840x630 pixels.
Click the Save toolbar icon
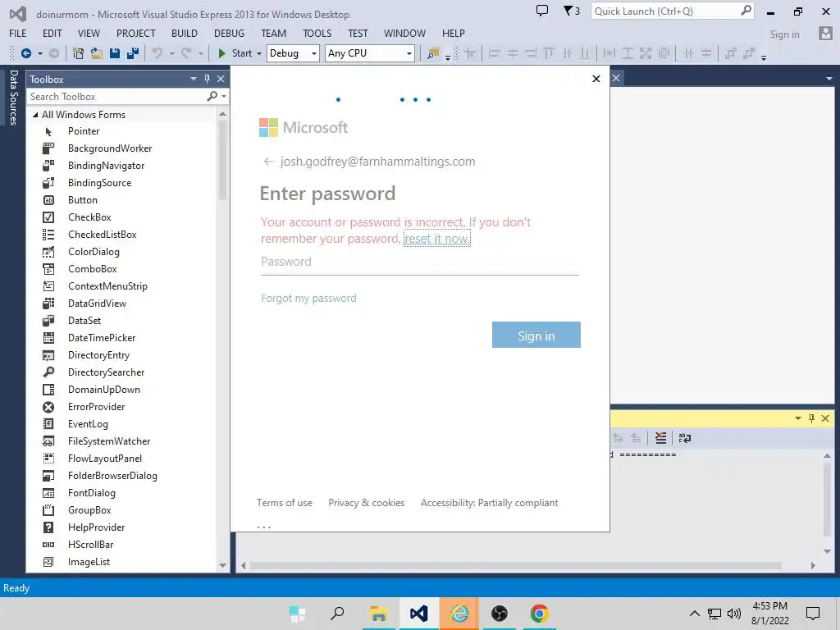point(115,53)
